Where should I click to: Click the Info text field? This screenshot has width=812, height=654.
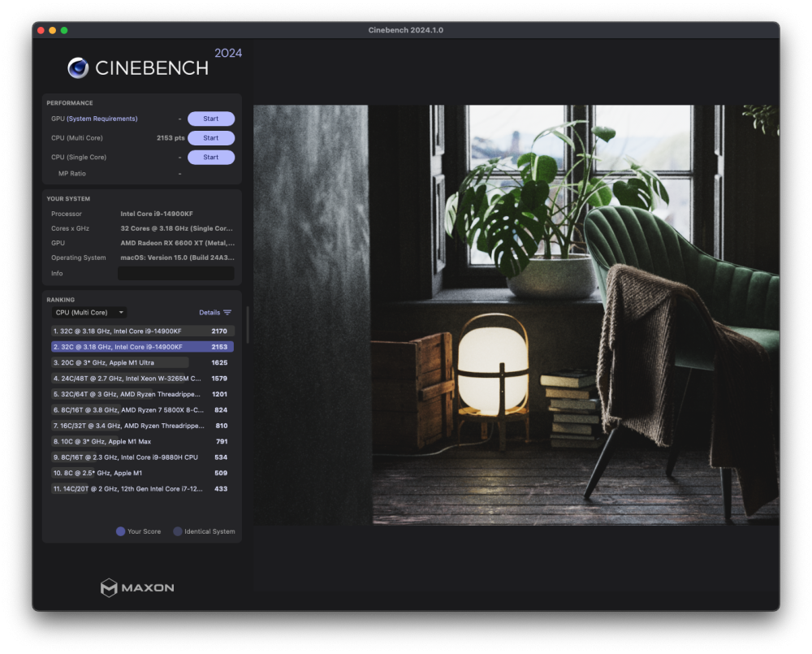[176, 273]
